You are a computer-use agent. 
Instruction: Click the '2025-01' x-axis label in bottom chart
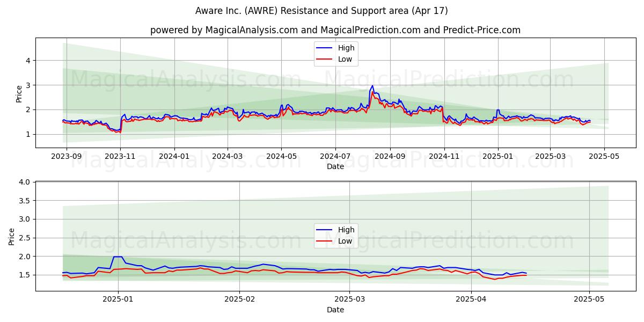click(118, 301)
